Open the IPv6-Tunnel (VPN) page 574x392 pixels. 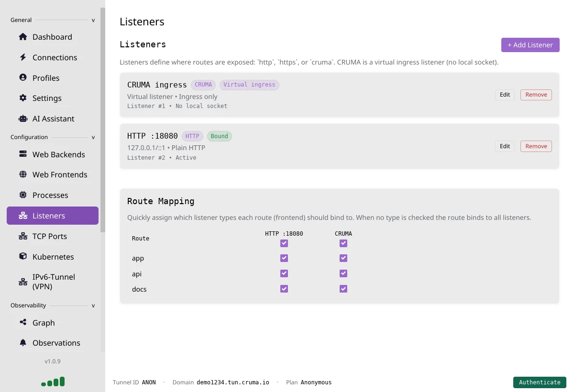pyautogui.click(x=53, y=282)
